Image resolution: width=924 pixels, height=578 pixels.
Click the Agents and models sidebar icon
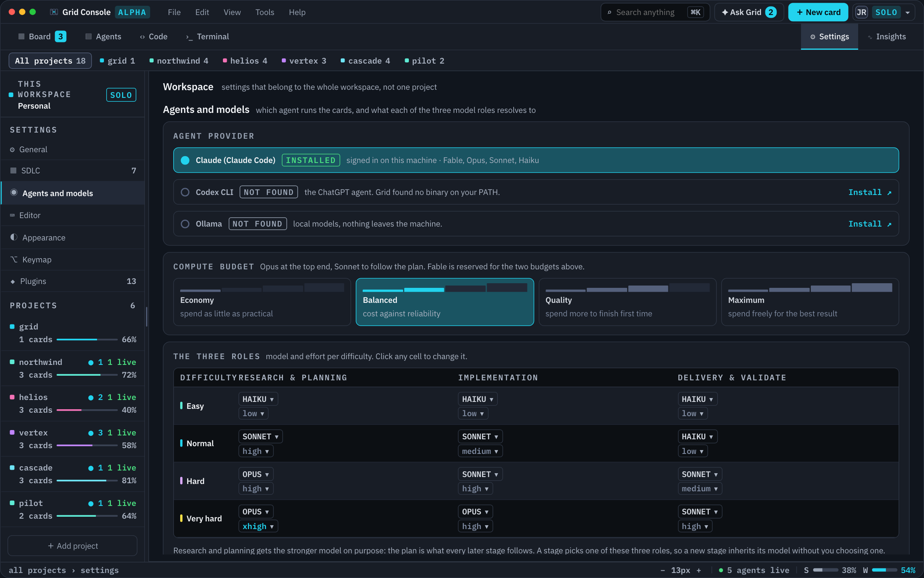[14, 193]
